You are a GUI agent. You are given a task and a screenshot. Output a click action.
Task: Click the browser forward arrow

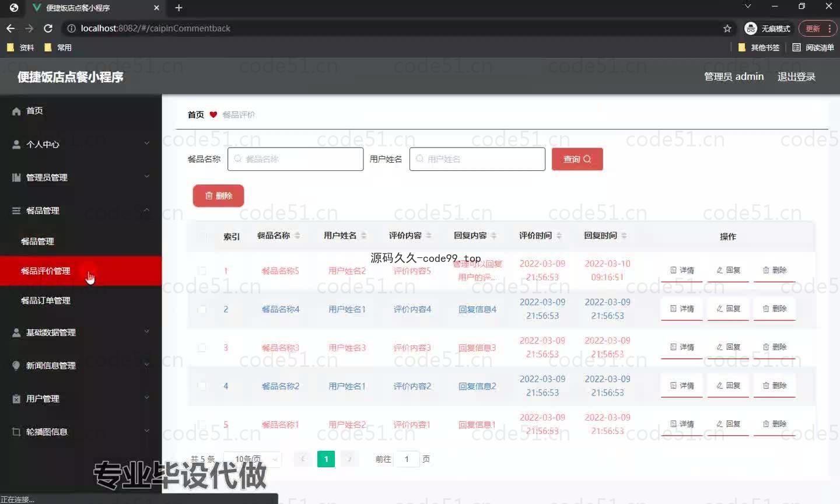(x=29, y=28)
